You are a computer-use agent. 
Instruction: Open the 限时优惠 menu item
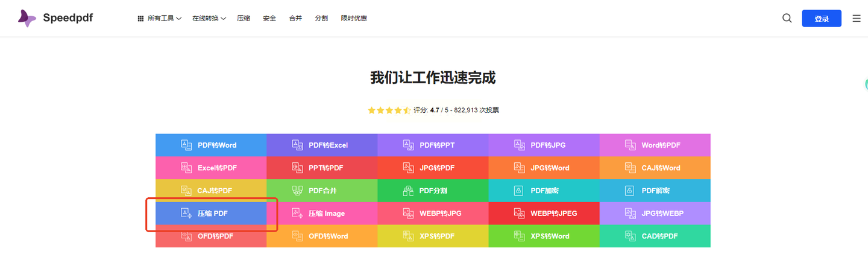click(354, 19)
